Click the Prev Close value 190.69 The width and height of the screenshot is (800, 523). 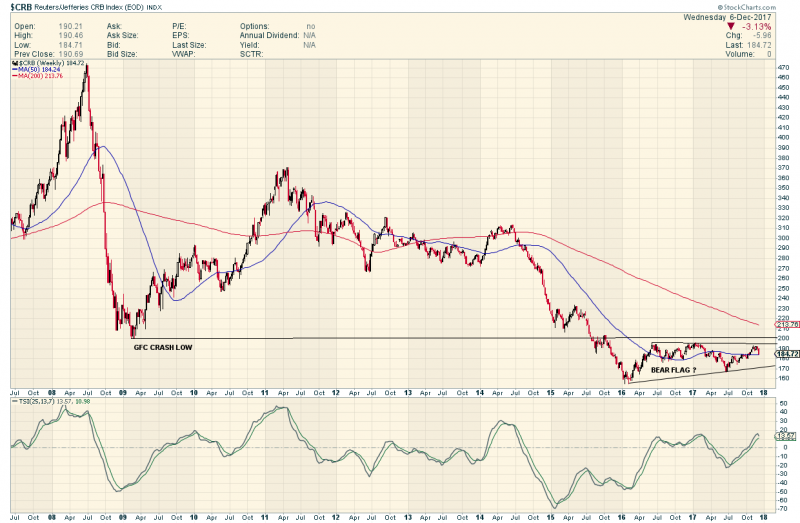pos(70,54)
